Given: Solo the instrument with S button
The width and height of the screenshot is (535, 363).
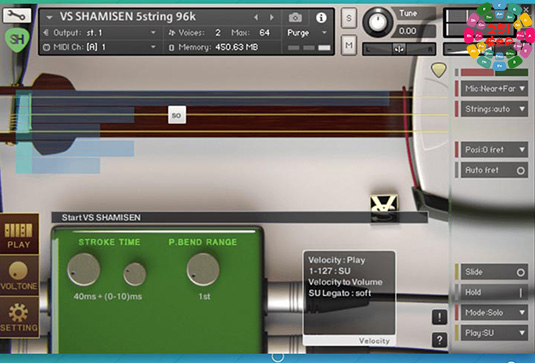Looking at the screenshot, I should 349,18.
